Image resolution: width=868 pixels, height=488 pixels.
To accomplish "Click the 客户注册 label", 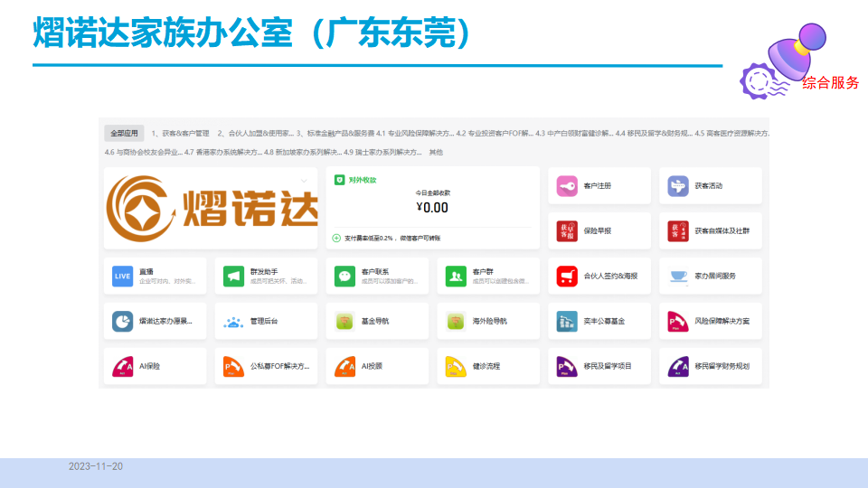I will [x=598, y=186].
